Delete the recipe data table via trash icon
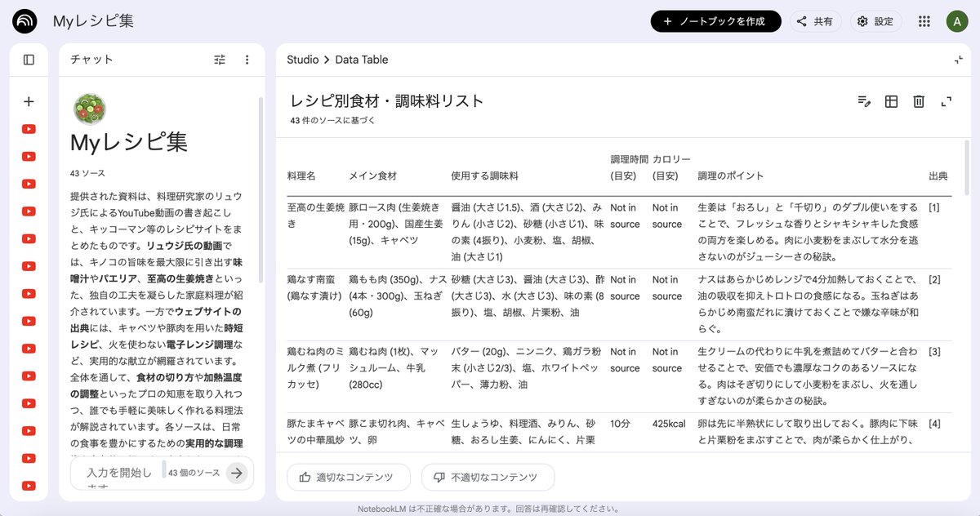Viewport: 980px width, 516px height. click(x=918, y=101)
